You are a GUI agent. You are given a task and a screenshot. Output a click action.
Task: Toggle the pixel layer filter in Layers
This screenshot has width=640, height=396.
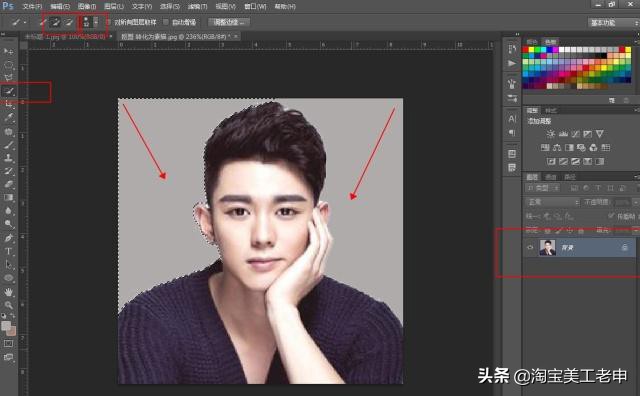point(574,188)
